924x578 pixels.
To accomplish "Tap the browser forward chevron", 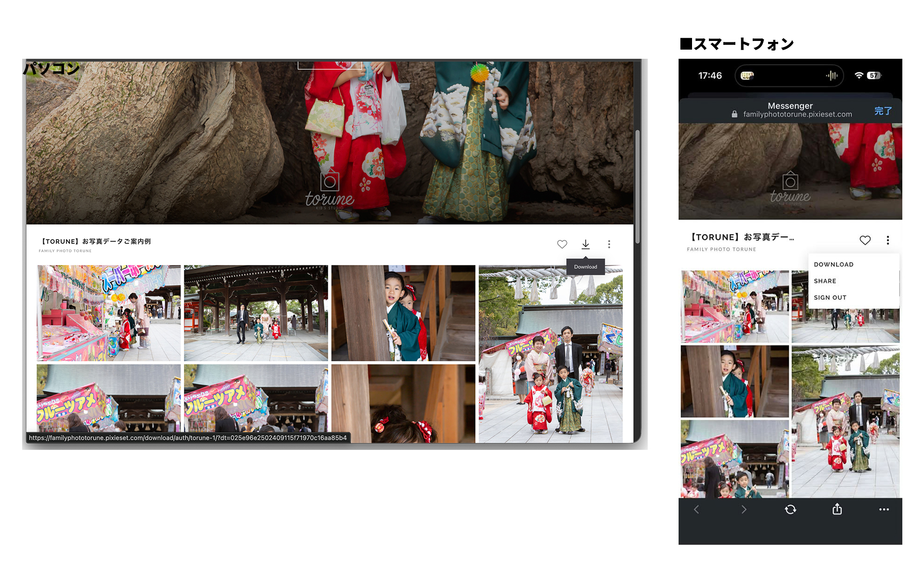I will 744,510.
